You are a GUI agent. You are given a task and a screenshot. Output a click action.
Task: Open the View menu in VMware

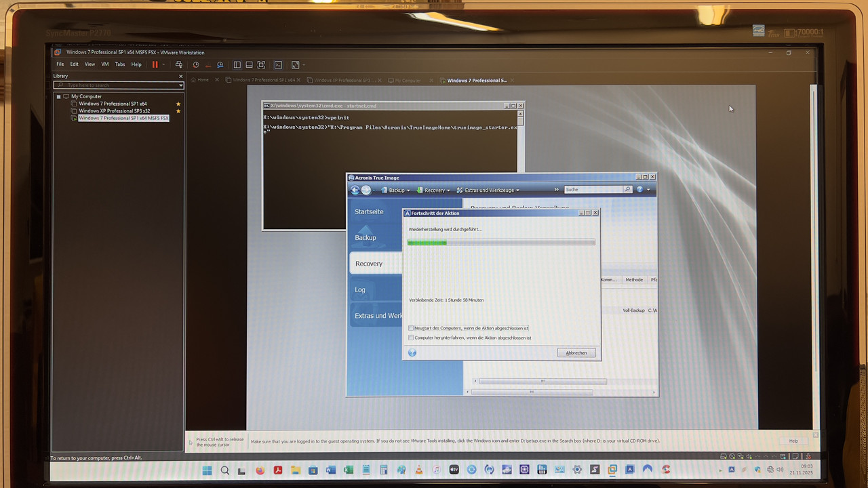click(x=90, y=64)
